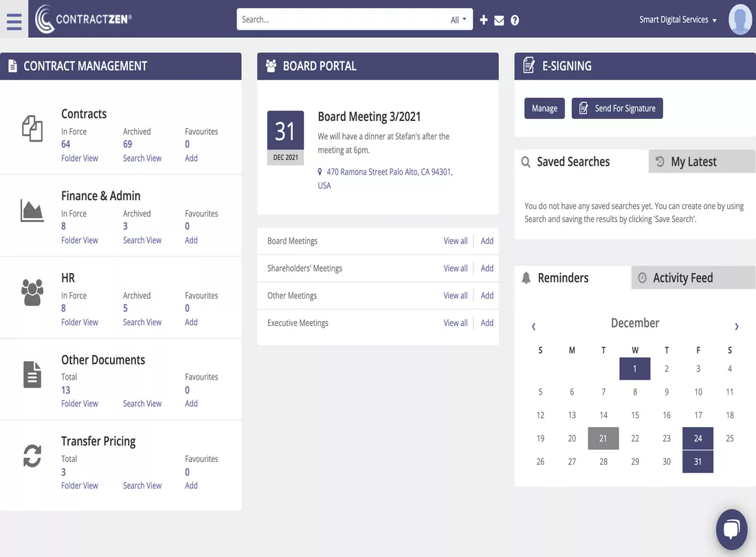
Task: Open the live chat bubble widget
Action: [731, 529]
